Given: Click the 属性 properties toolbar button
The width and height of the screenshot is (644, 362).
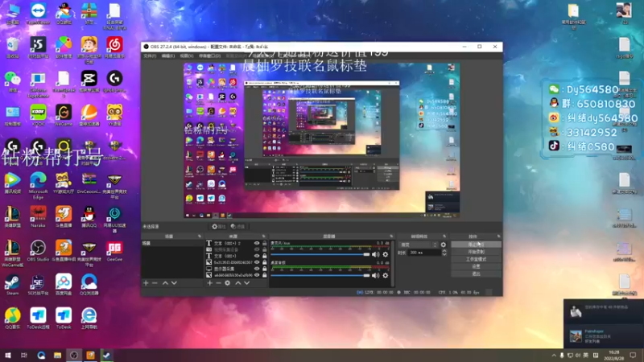Looking at the screenshot, I should click(x=219, y=227).
